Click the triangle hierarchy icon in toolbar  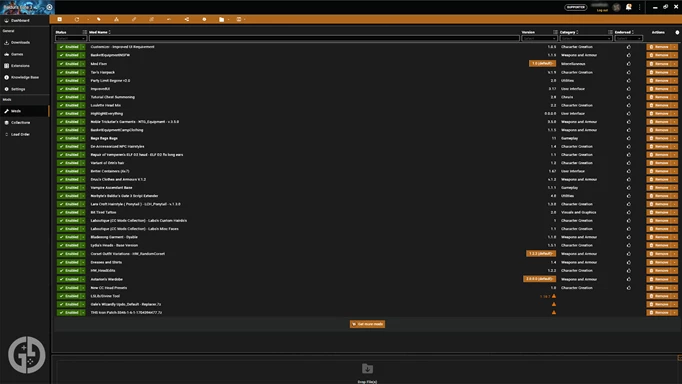point(116,19)
